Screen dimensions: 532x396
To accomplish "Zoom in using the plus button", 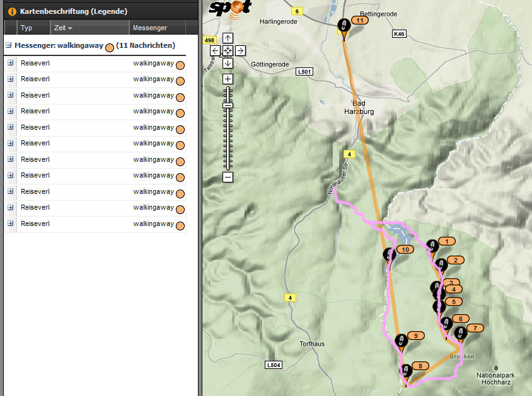I will click(x=228, y=79).
